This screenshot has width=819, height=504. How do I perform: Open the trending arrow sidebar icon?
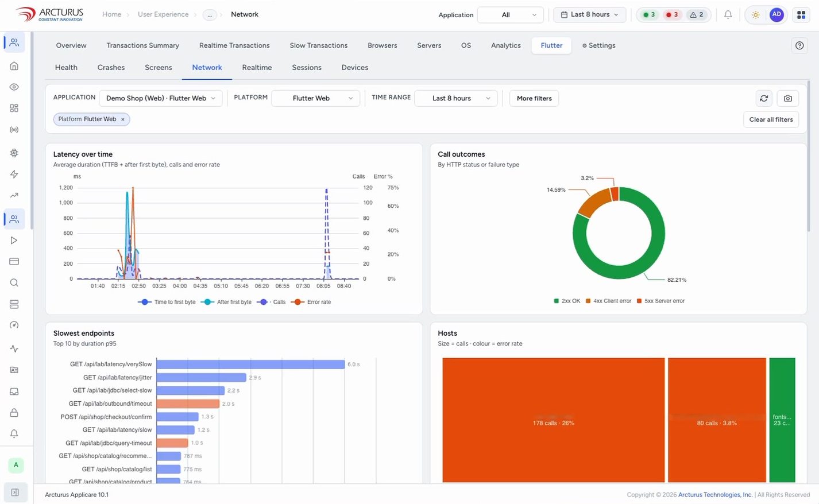pos(14,195)
